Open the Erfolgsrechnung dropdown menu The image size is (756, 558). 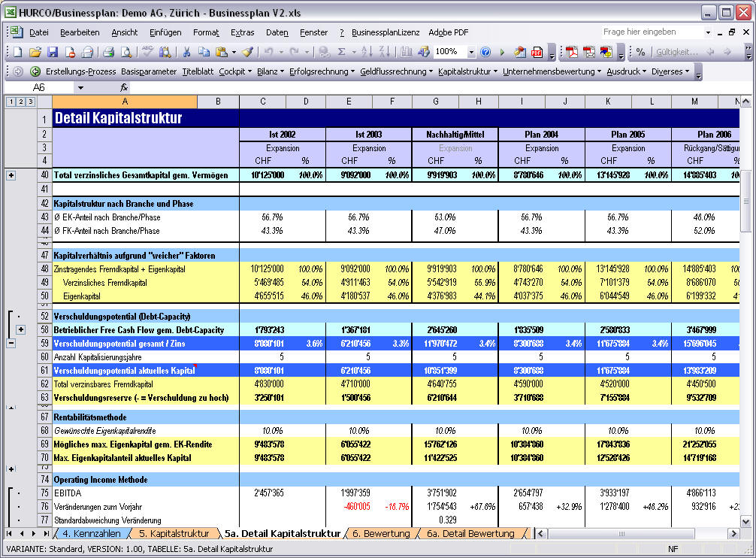pyautogui.click(x=322, y=72)
